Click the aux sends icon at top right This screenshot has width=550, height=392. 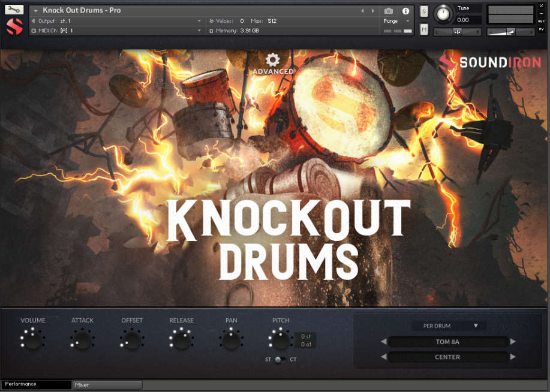tap(542, 21)
